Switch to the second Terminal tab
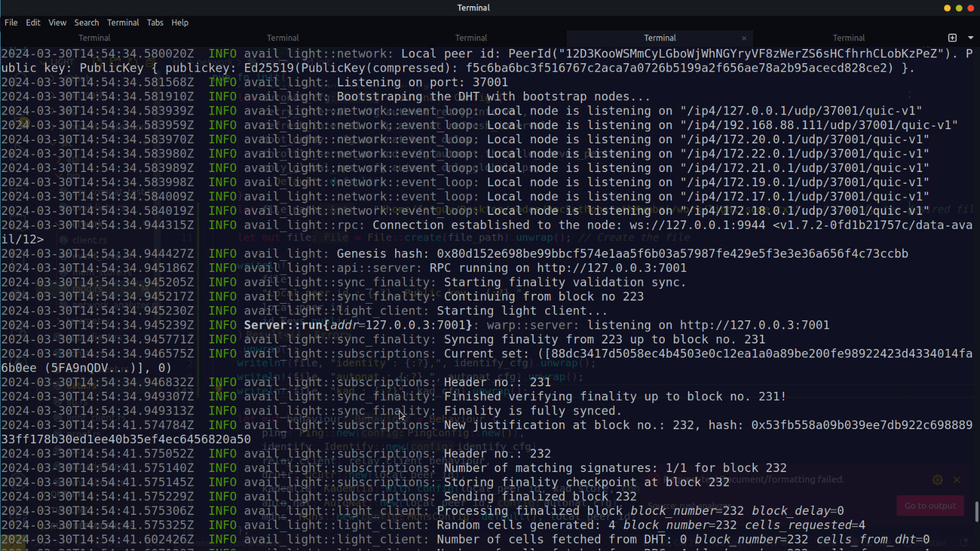Viewport: 980px width, 551px height. click(x=283, y=38)
